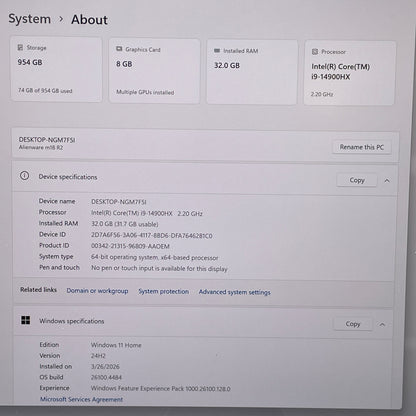Image resolution: width=416 pixels, height=416 pixels.
Task: Click the 'Pen and touch' label
Action: [x=59, y=267]
